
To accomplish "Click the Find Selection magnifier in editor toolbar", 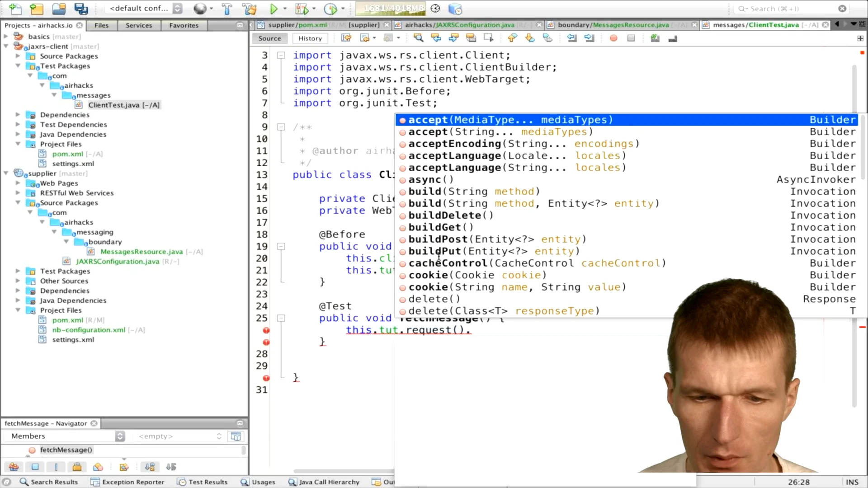I will pyautogui.click(x=418, y=38).
